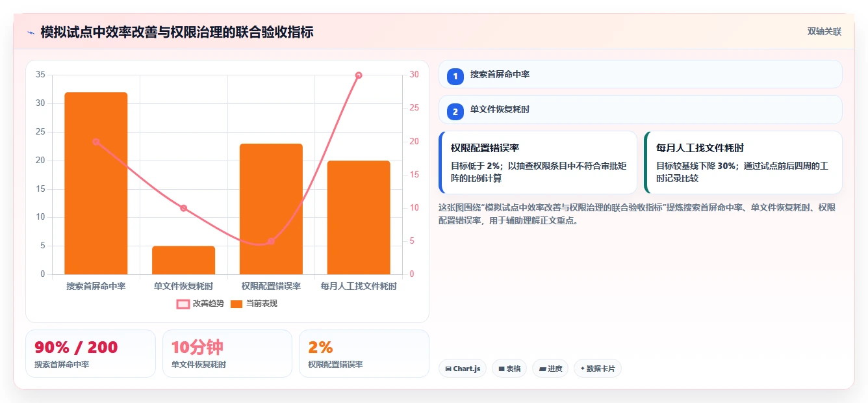Toggle the 改善趋势 legend item
Screen dimensions: 868x403
(200, 304)
